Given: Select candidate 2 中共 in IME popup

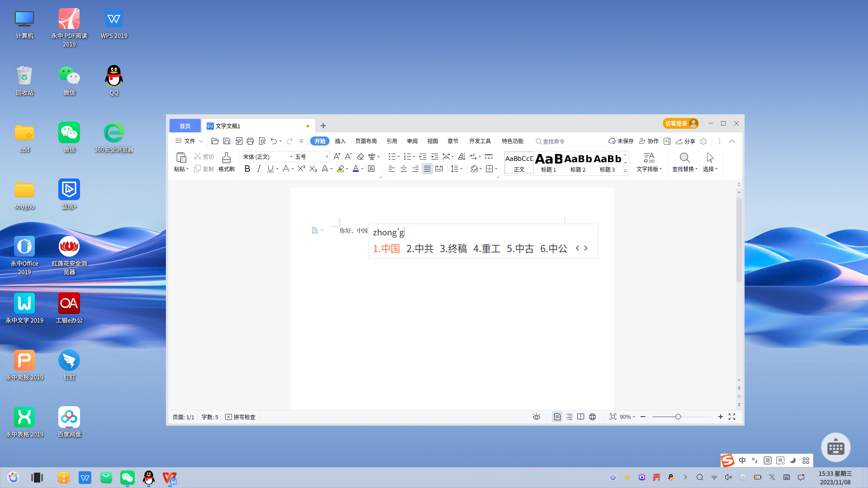Looking at the screenshot, I should tap(420, 249).
